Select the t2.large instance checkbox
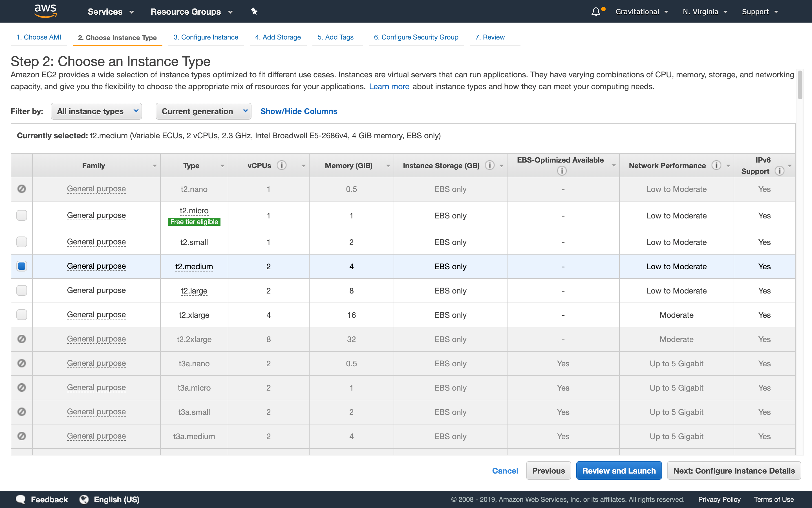The image size is (812, 508). click(22, 290)
